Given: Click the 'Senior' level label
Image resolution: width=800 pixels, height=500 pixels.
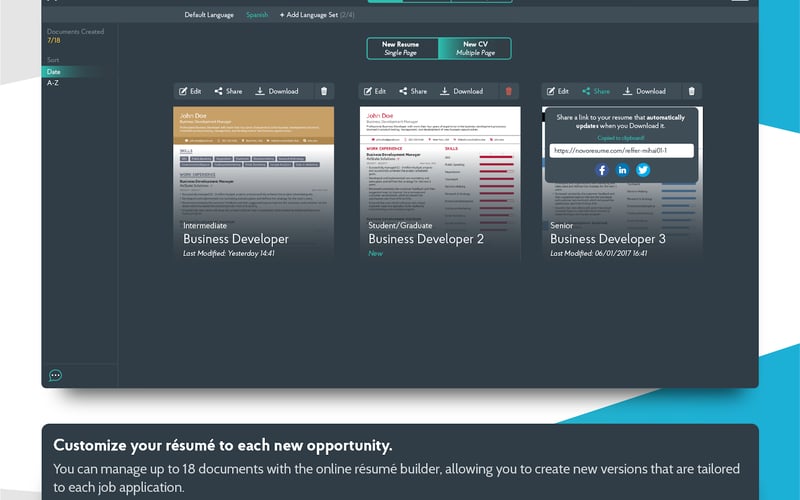Looking at the screenshot, I should [x=562, y=226].
